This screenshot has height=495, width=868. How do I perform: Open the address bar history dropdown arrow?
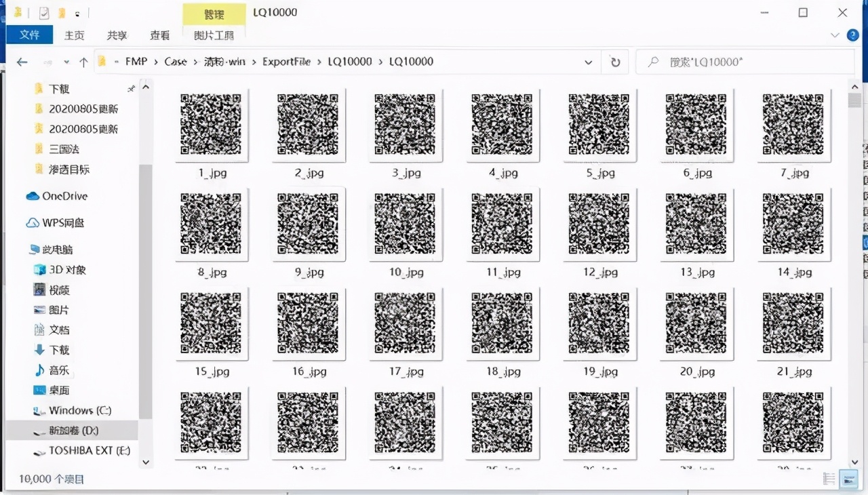click(x=588, y=62)
